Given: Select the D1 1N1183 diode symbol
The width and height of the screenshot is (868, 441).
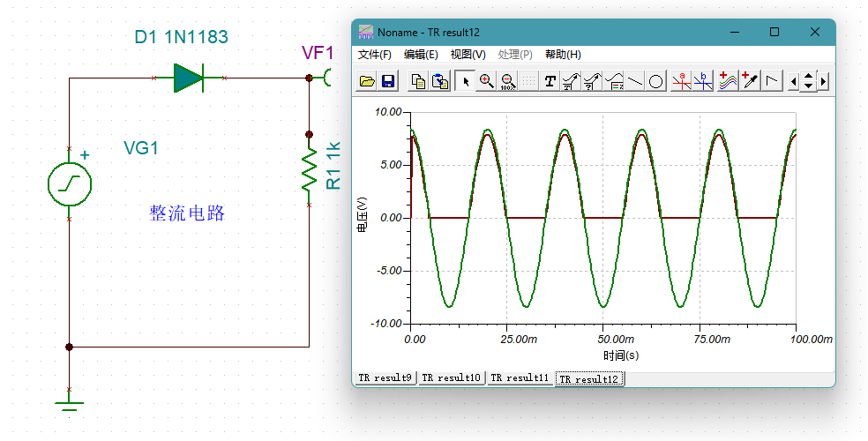Looking at the screenshot, I should point(189,78).
